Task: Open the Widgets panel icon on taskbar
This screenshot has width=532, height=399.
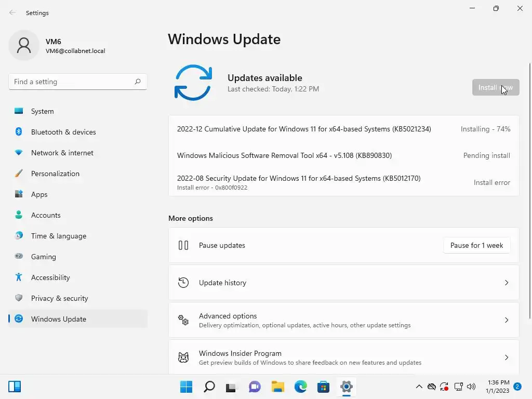Action: [x=15, y=387]
